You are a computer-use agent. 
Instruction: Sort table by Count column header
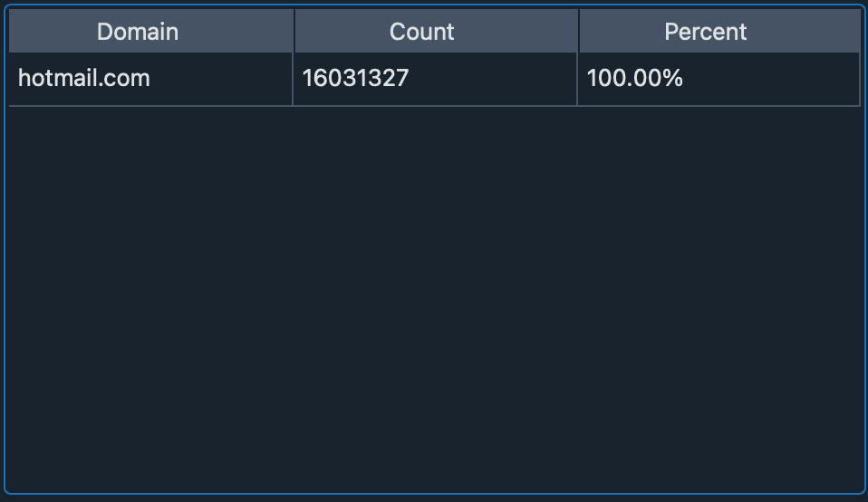[436, 31]
